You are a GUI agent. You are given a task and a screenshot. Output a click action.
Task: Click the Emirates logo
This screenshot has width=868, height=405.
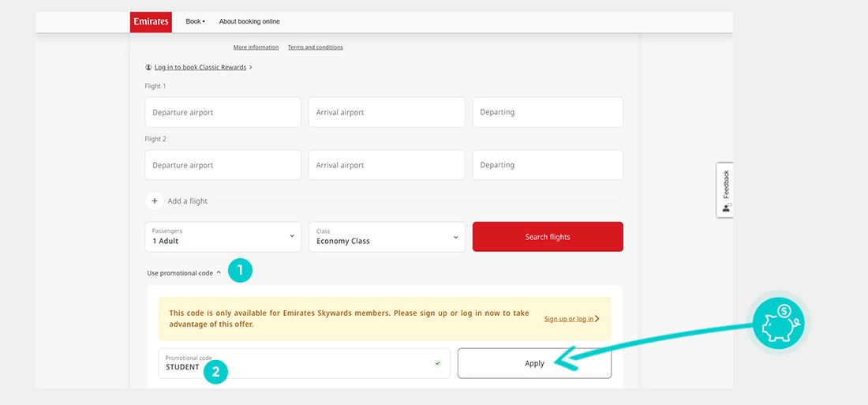(x=151, y=21)
